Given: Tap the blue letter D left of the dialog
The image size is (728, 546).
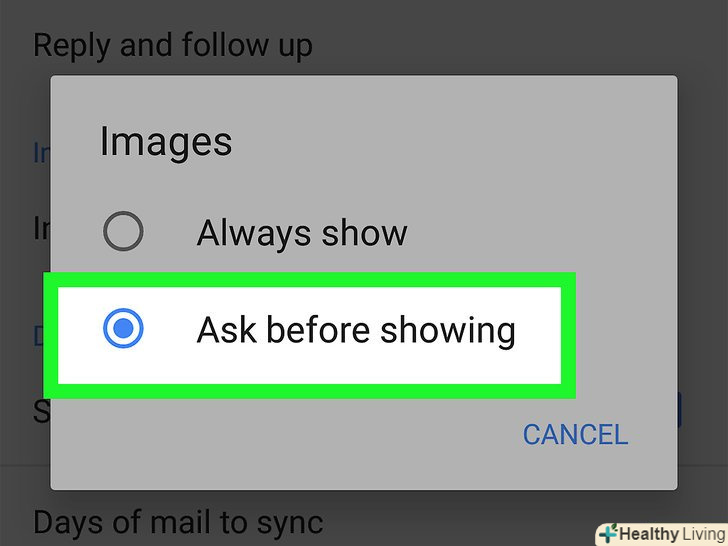Looking at the screenshot, I should click(41, 335).
